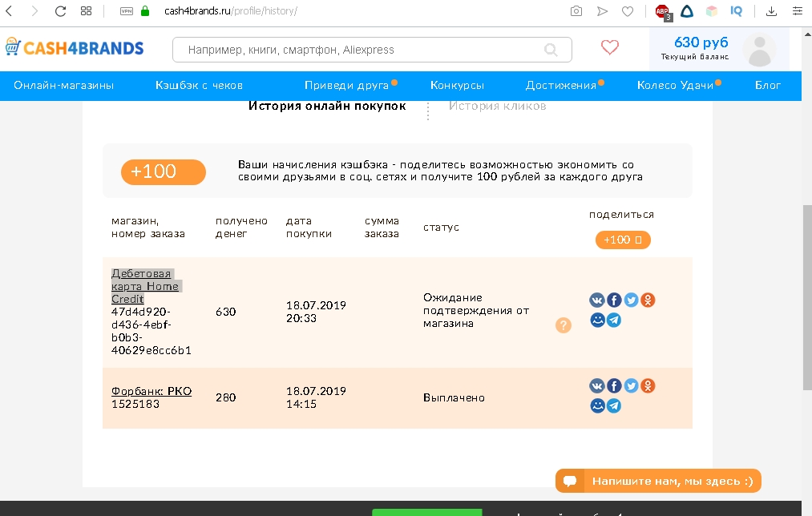Open Форбанк: РКО link
Image resolution: width=812 pixels, height=516 pixels.
pyautogui.click(x=151, y=391)
